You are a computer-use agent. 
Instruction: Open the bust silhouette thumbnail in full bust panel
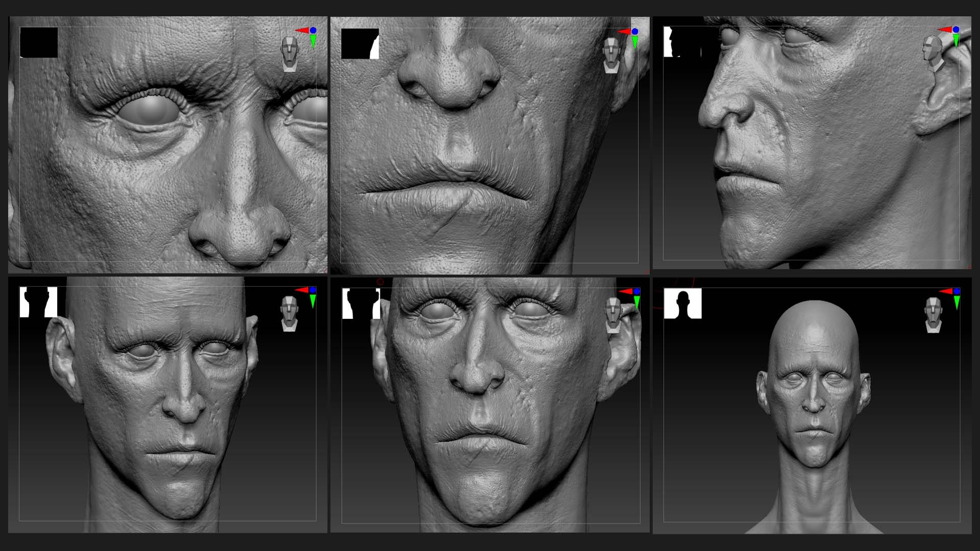tap(683, 304)
